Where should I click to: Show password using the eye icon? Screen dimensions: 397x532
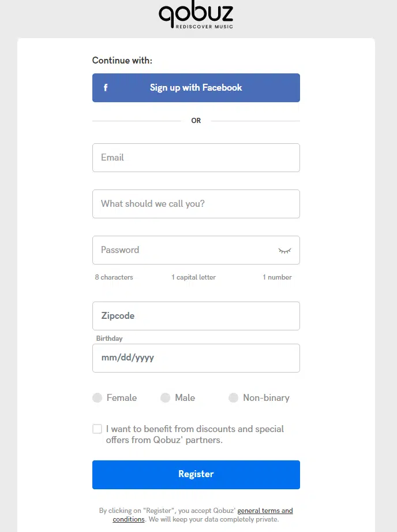coord(284,250)
